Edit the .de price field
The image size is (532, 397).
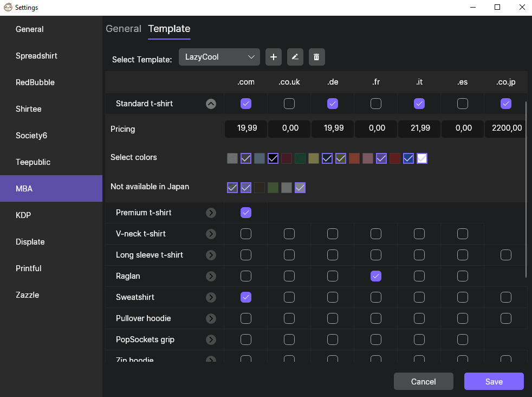pos(333,129)
